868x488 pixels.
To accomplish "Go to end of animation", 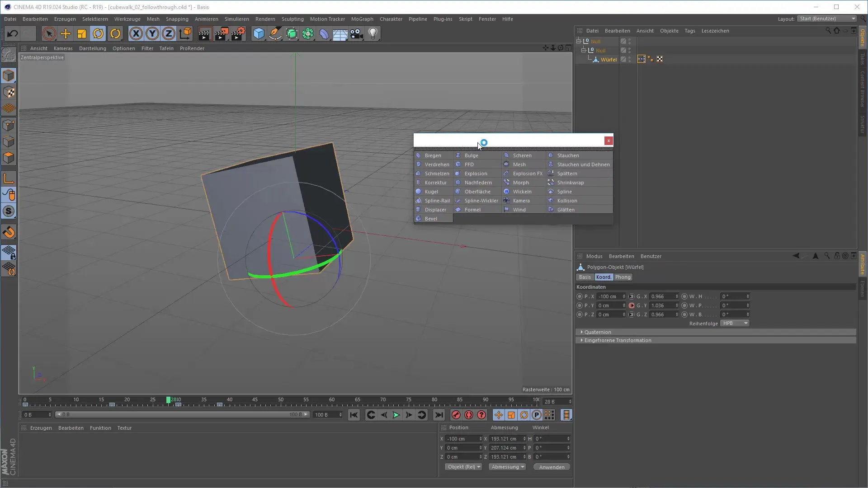I will (439, 415).
